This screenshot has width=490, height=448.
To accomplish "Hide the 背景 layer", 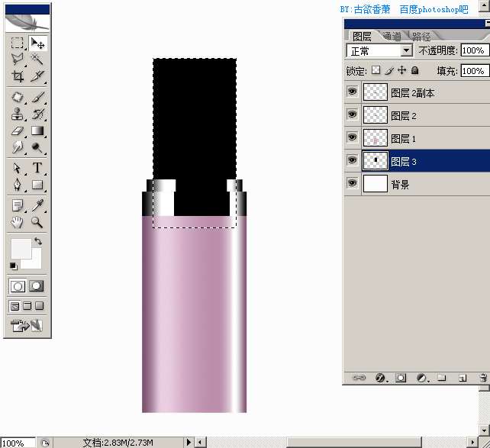I will coord(352,182).
